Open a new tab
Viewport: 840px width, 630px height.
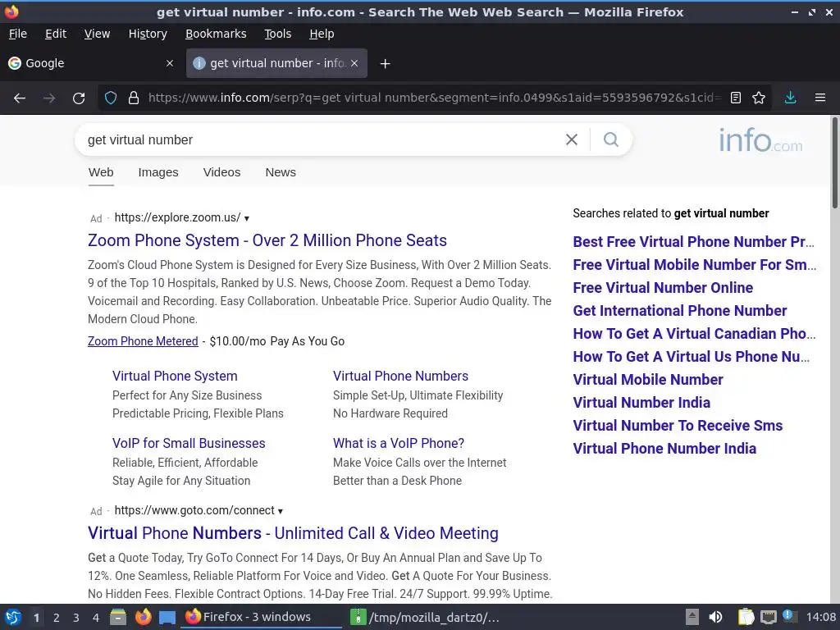[385, 64]
